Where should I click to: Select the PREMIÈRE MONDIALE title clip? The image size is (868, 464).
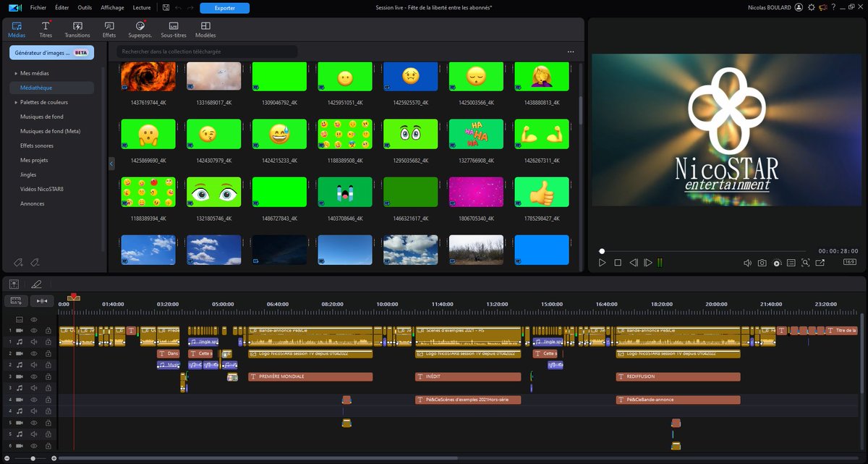point(310,377)
